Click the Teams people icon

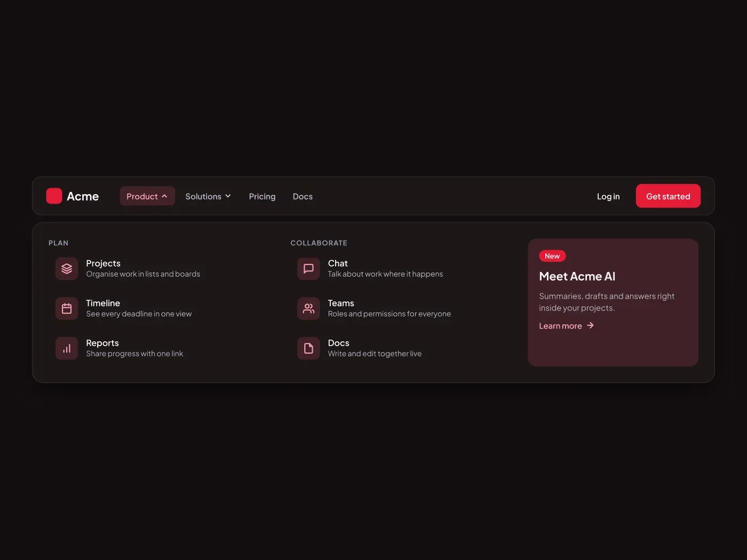[308, 309]
